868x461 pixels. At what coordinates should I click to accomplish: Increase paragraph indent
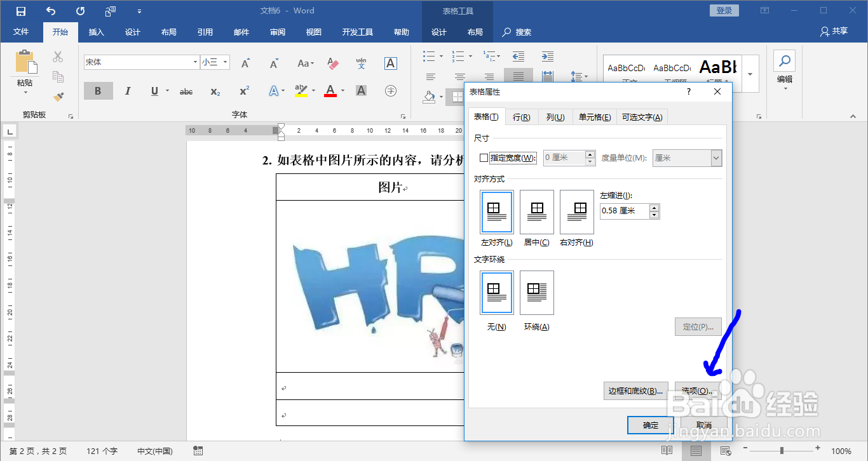tap(548, 57)
